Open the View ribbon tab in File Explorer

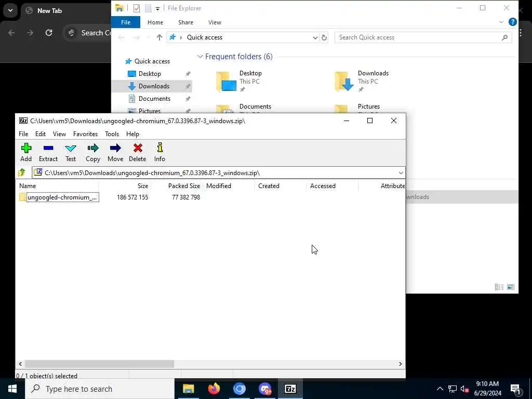(215, 22)
